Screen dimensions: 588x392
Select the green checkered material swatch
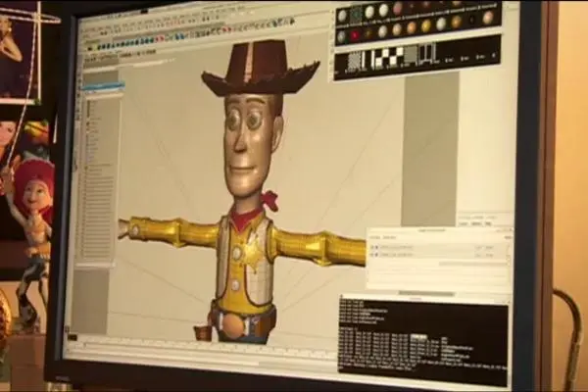pyautogui.click(x=356, y=15)
